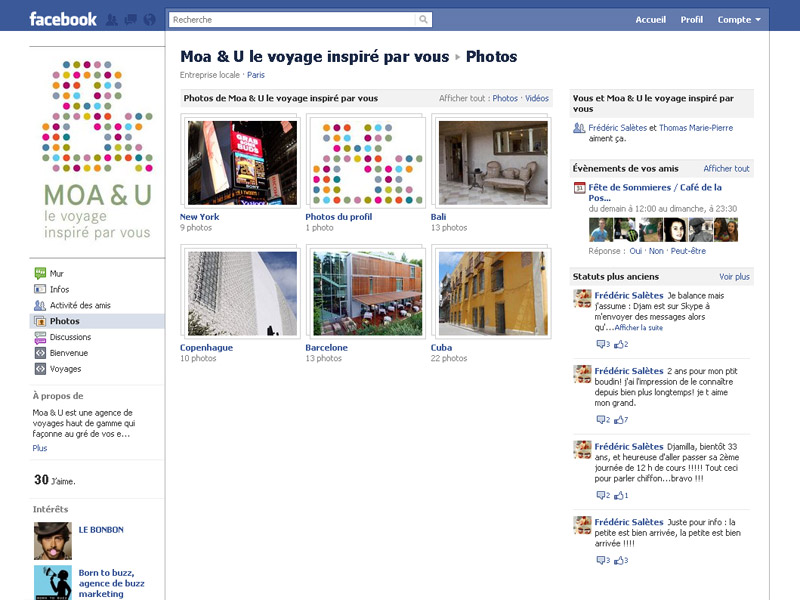The width and height of the screenshot is (800, 600).
Task: Open the Fête de Sommieres event link
Action: click(655, 192)
